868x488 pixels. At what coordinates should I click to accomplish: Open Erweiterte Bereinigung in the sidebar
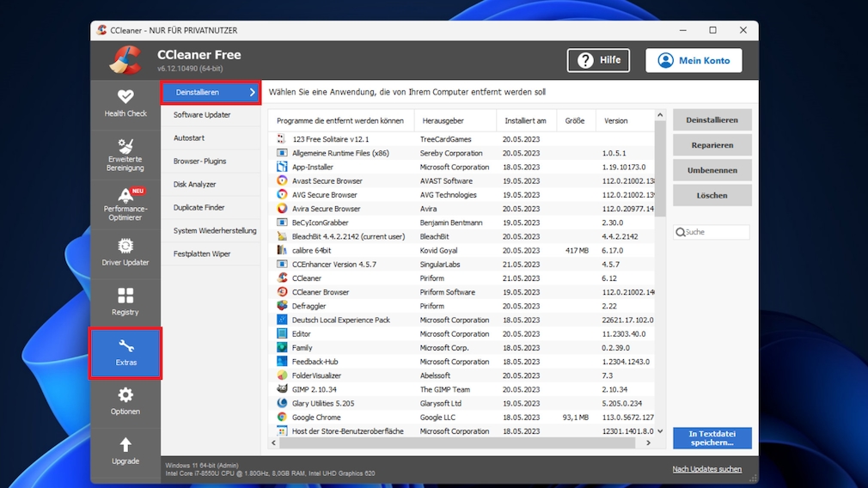tap(125, 155)
